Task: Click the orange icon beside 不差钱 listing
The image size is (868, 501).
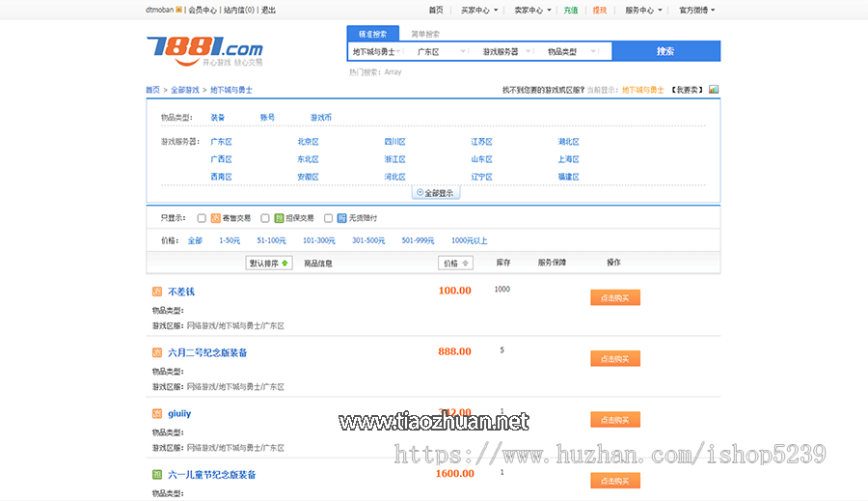Action: point(157,292)
